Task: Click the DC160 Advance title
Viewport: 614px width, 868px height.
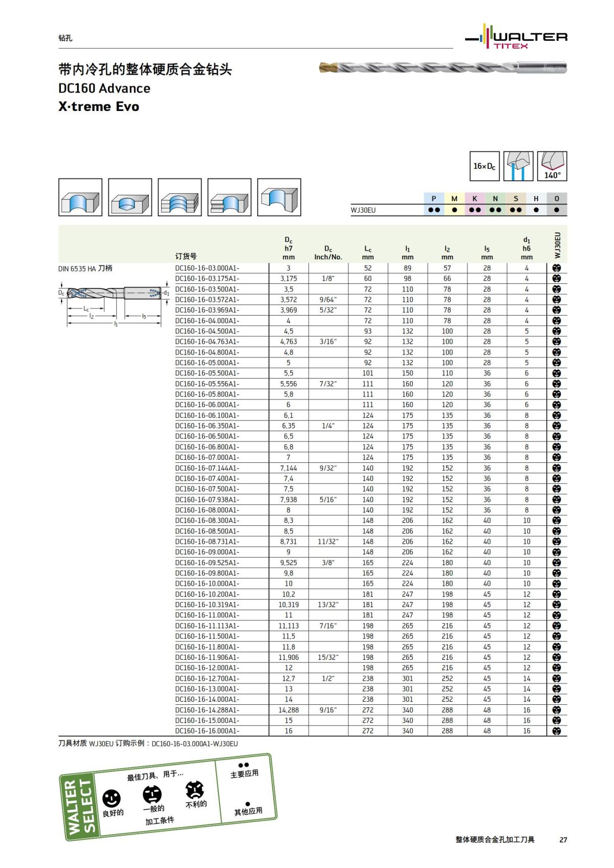Action: coord(104,88)
